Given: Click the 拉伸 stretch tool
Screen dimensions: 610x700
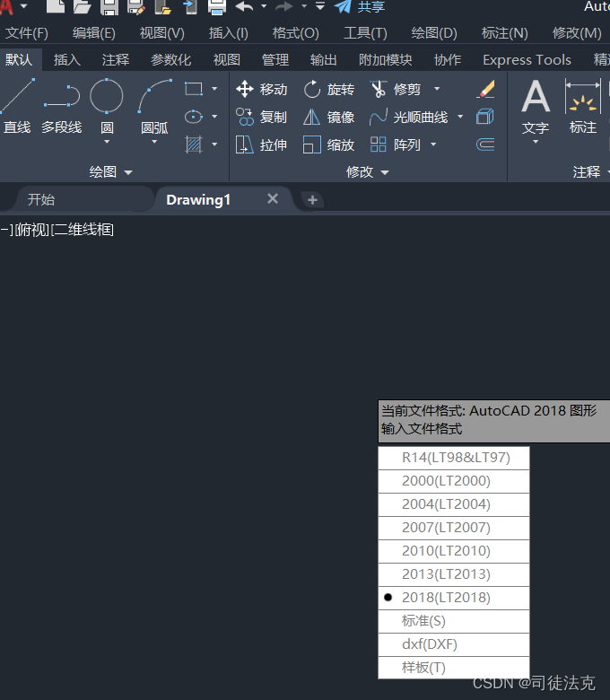Looking at the screenshot, I should point(262,144).
